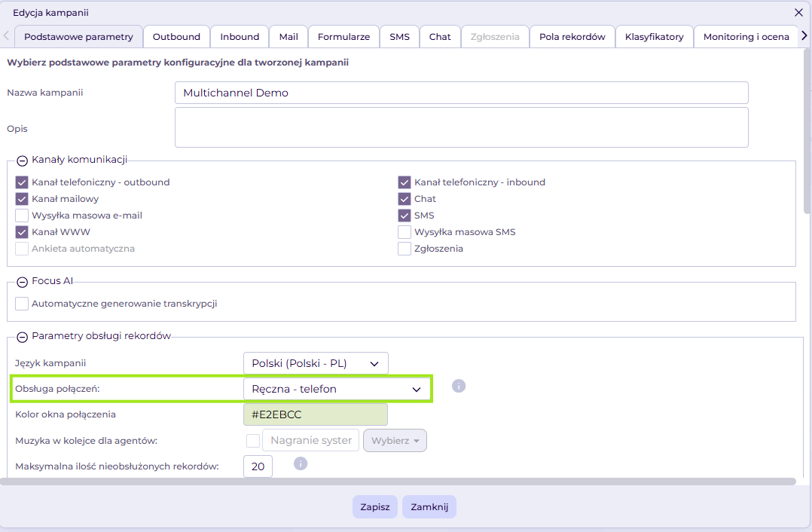This screenshot has height=532, width=812.
Task: Open the Obsługa połączeń dropdown
Action: 337,389
